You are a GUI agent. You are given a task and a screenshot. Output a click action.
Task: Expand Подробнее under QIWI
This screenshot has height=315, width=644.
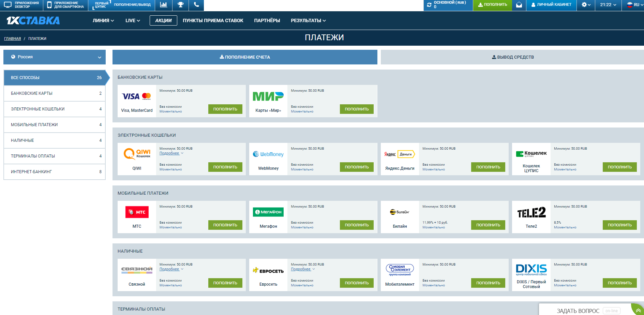(x=171, y=153)
